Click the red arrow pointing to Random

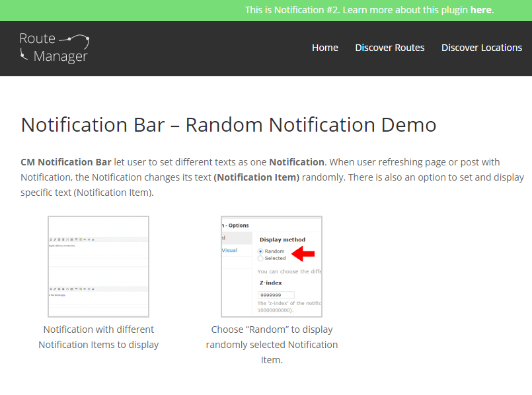click(x=303, y=253)
